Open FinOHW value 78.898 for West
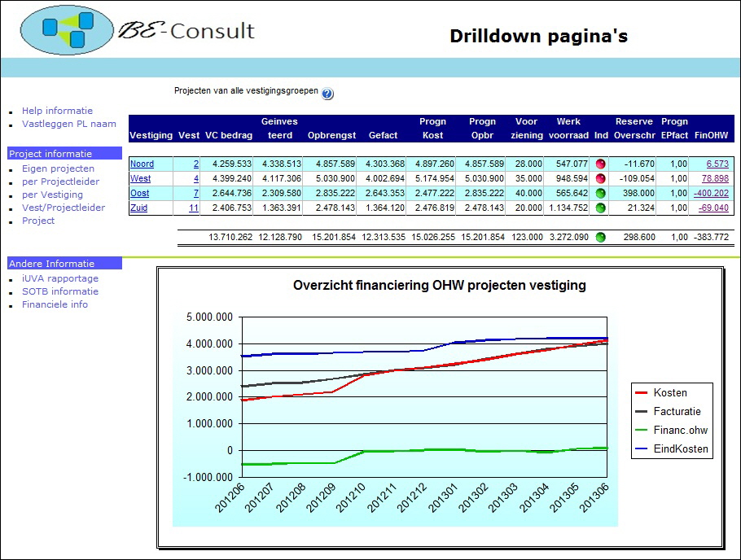Screen dimensions: 741x560 pyautogui.click(x=714, y=179)
